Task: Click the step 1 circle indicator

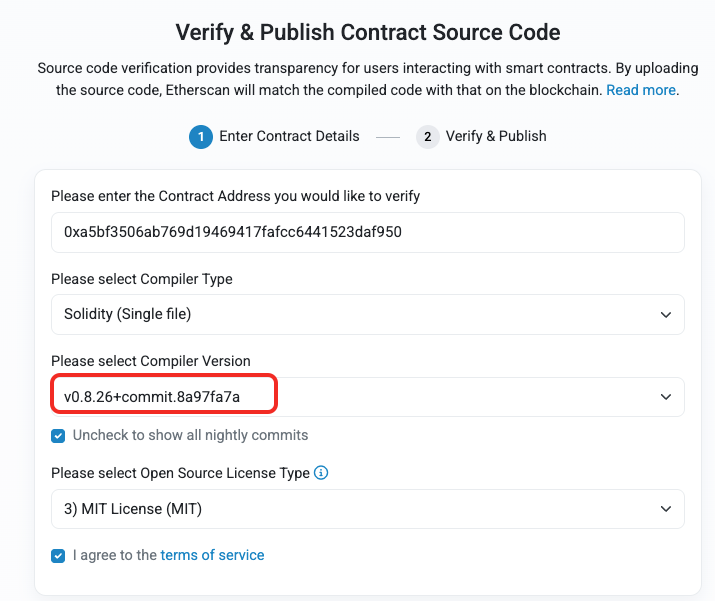Action: pos(201,137)
